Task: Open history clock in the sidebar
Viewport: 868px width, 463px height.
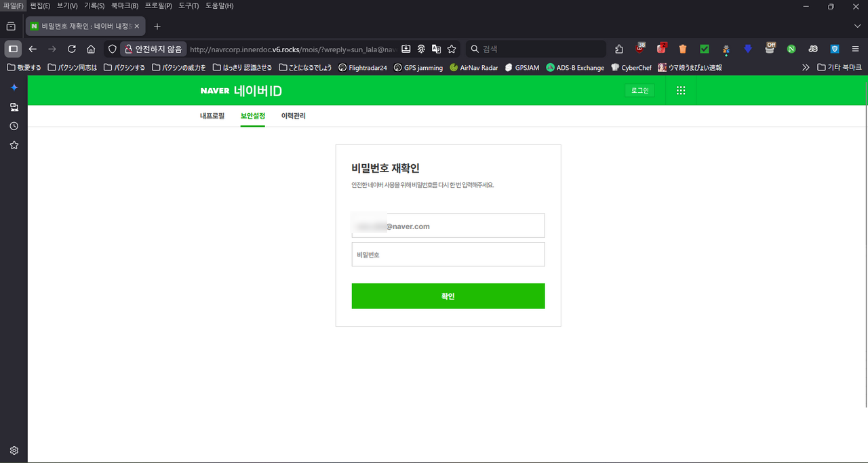Action: click(x=14, y=126)
